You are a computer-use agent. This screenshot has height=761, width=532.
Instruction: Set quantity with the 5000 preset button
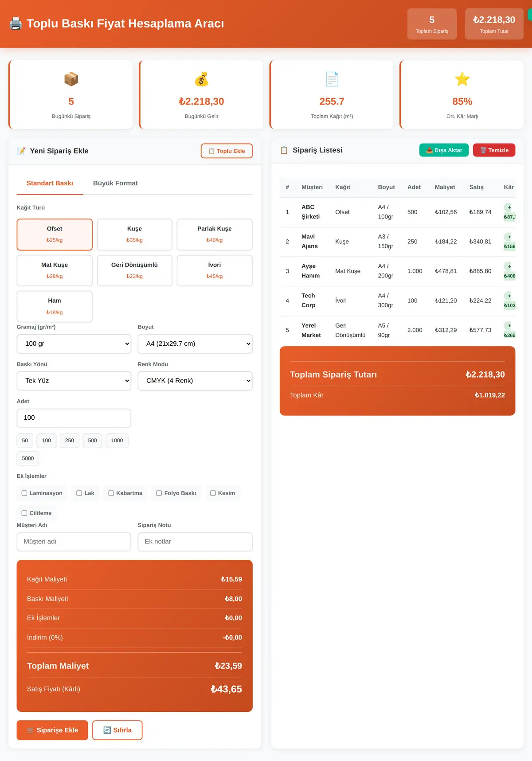point(28,458)
